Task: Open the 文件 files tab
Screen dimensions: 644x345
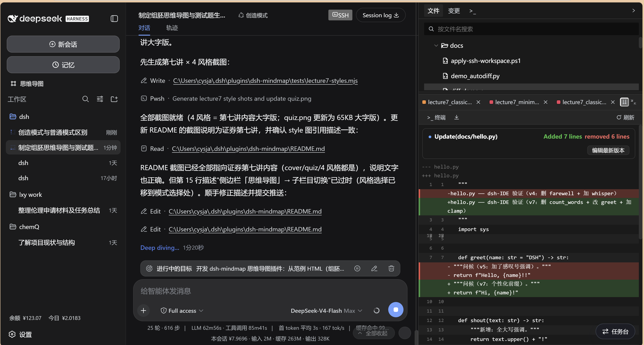Action: tap(434, 11)
